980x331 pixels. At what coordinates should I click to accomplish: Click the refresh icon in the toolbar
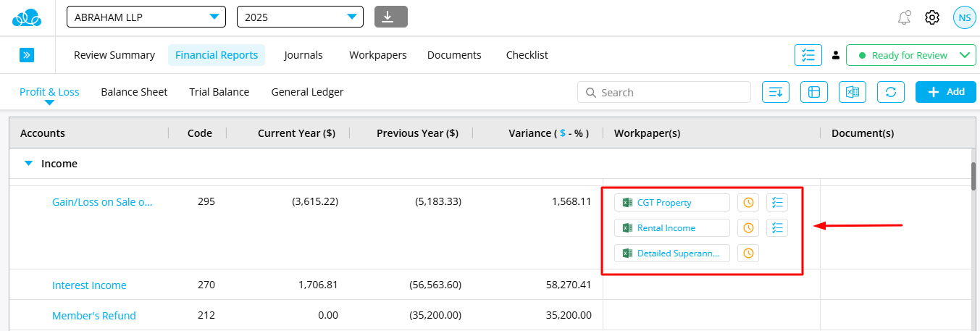click(891, 92)
